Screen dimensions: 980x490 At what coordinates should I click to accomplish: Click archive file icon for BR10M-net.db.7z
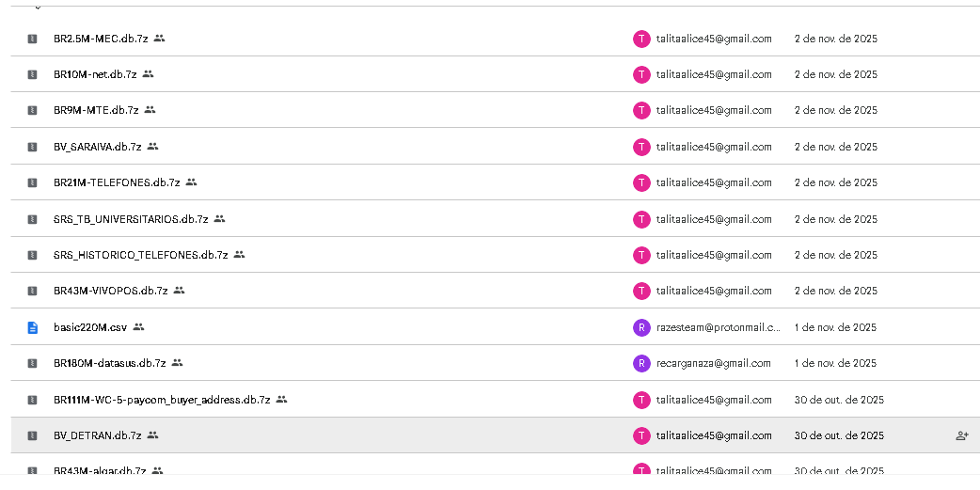33,74
